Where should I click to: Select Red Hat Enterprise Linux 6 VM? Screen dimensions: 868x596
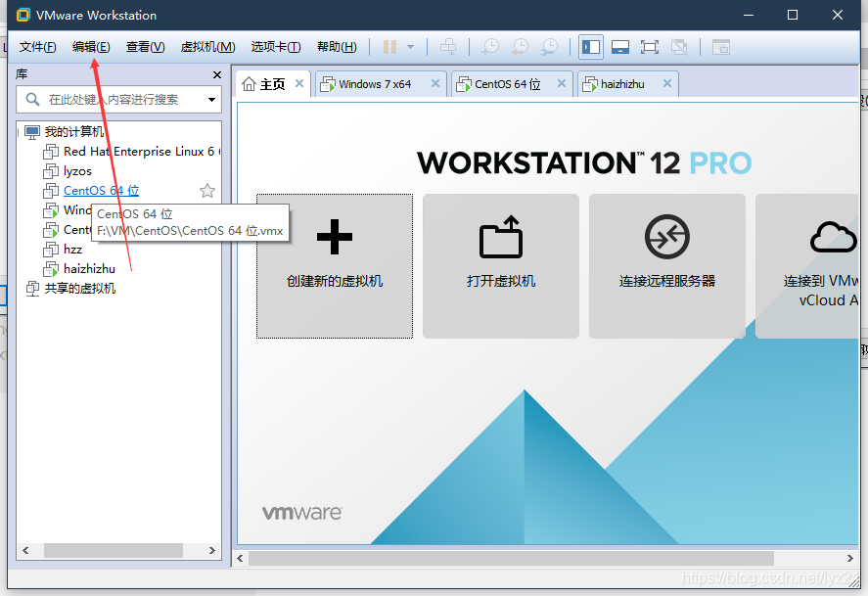(141, 151)
